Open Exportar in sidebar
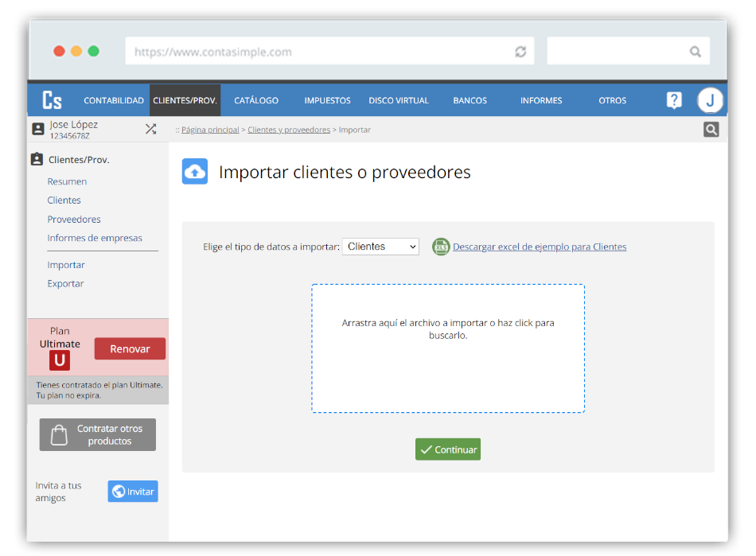 (x=65, y=284)
